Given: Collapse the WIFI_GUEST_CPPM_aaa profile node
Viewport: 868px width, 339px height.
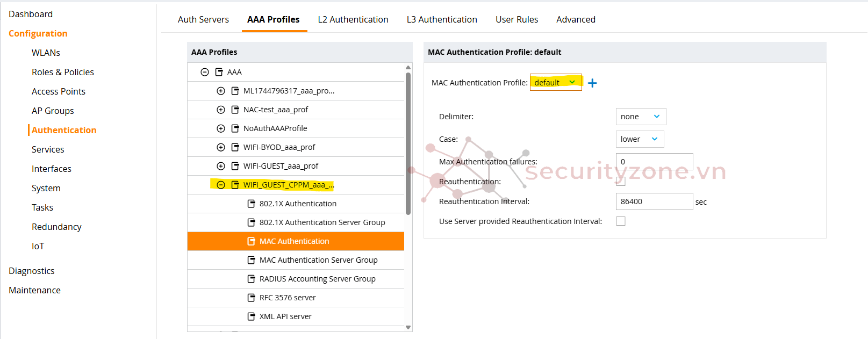Looking at the screenshot, I should tap(221, 185).
